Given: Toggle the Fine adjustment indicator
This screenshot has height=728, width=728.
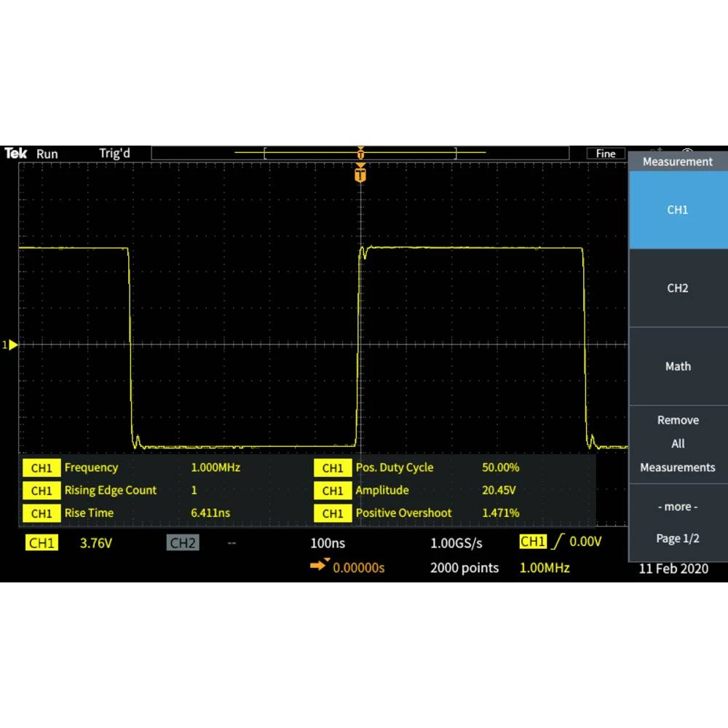Looking at the screenshot, I should 605,154.
